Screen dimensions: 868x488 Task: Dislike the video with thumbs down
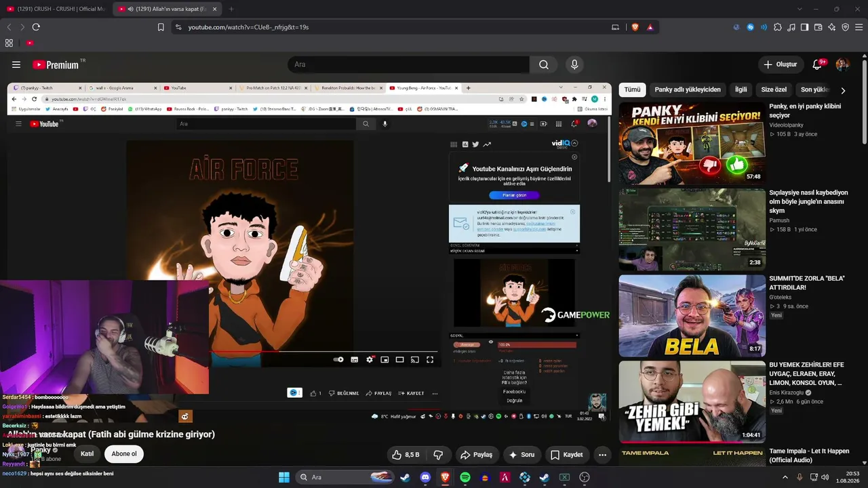point(438,455)
